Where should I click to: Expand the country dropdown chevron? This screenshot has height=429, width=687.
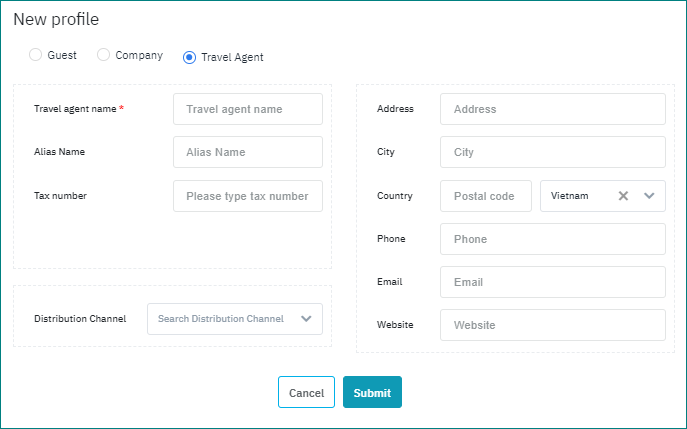[649, 196]
